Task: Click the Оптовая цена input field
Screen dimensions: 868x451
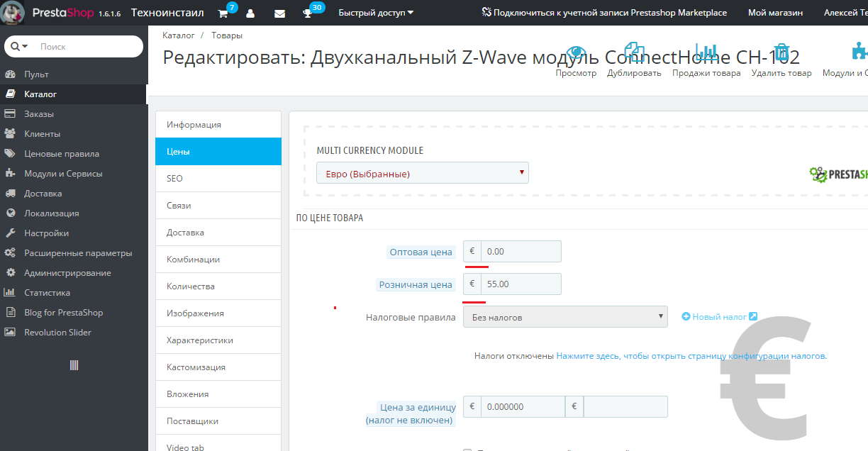Action: (521, 252)
